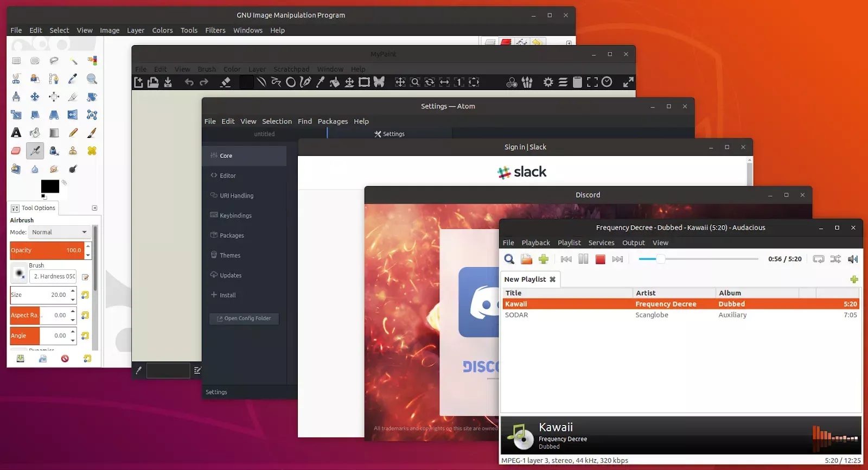The image size is (868, 470).
Task: Open the Tool Options tab menu arrow
Action: coord(94,208)
